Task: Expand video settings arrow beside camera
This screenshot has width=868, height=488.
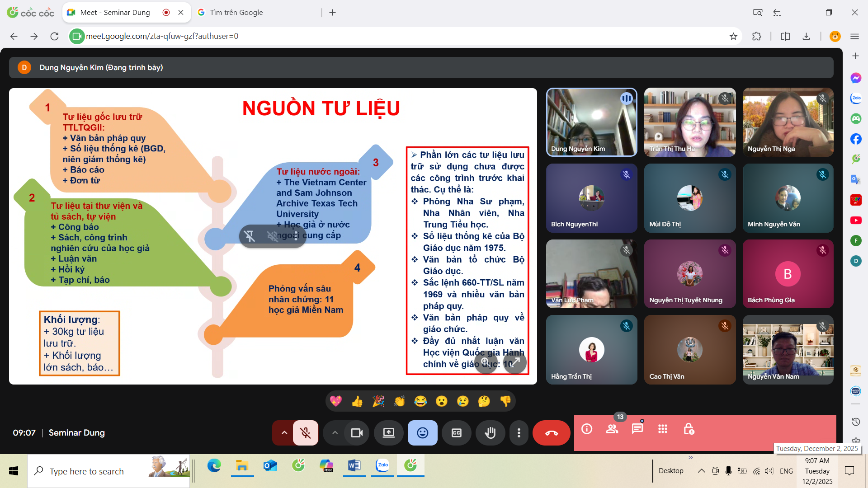Action: pyautogui.click(x=335, y=433)
